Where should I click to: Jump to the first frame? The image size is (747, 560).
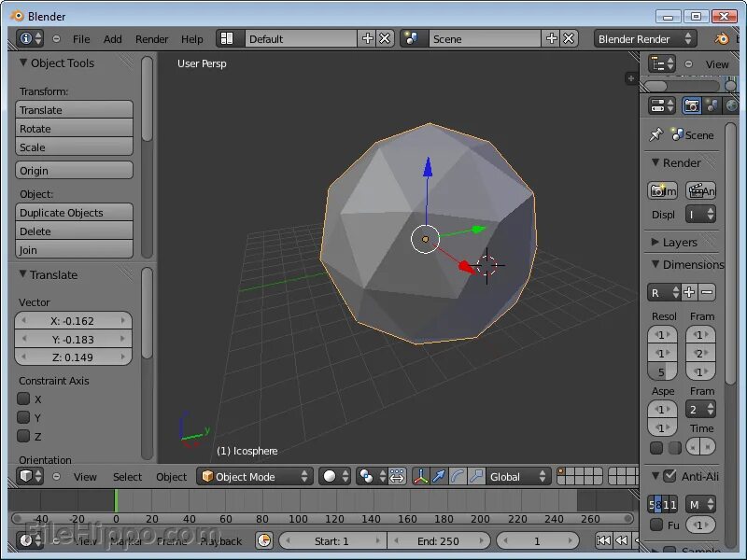[x=603, y=540]
